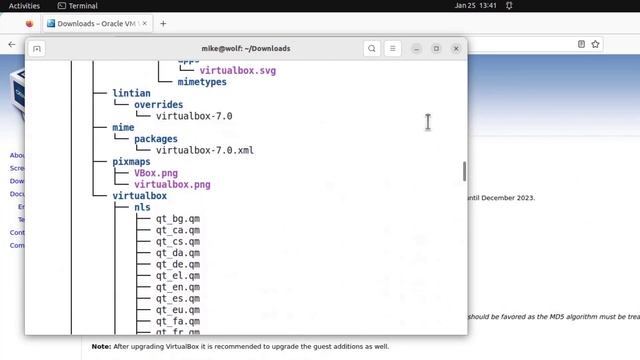Click the terminal title mike@wolf: ~/Downloads

click(246, 49)
